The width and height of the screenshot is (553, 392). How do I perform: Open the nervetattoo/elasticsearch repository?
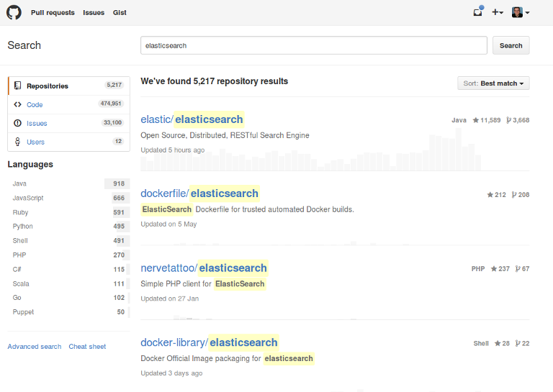tap(204, 268)
